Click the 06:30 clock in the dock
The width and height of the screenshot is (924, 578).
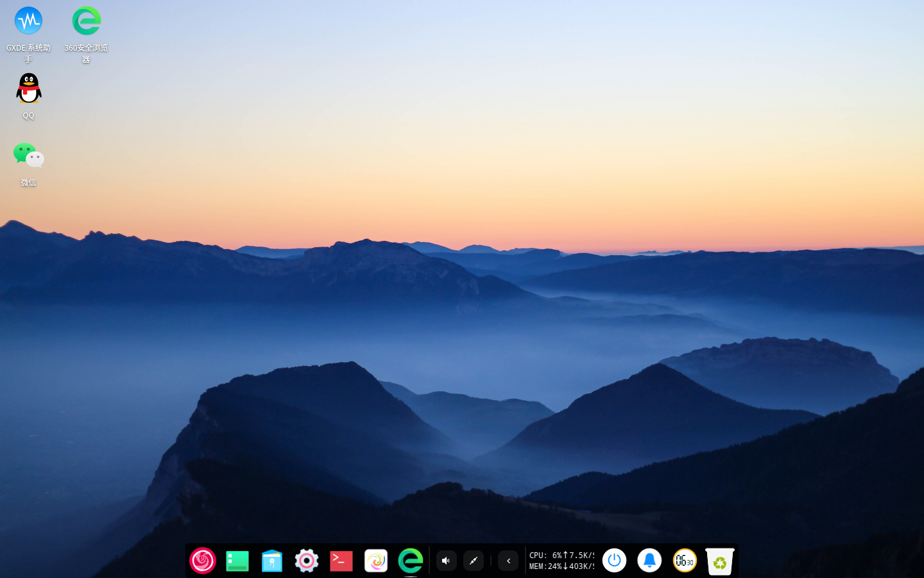(x=685, y=561)
